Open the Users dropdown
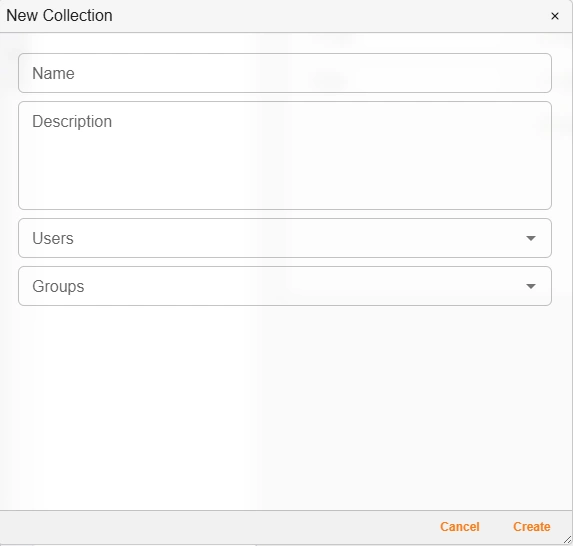This screenshot has height=546, width=573. pyautogui.click(x=285, y=238)
